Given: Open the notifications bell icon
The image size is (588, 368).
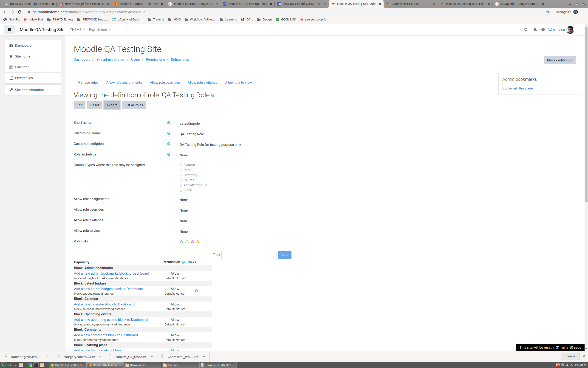Looking at the screenshot, I should click(535, 30).
